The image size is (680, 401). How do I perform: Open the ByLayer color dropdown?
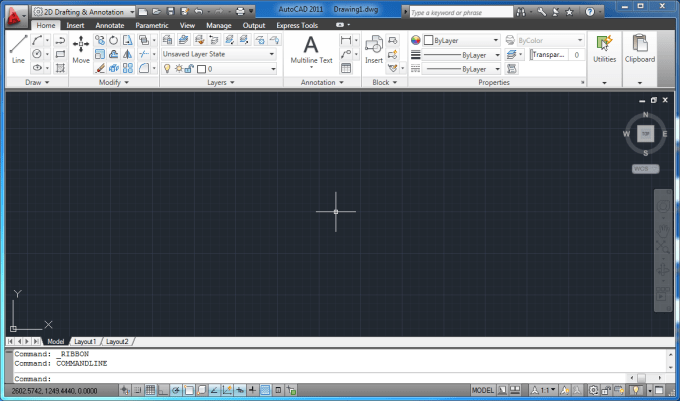[x=461, y=40]
